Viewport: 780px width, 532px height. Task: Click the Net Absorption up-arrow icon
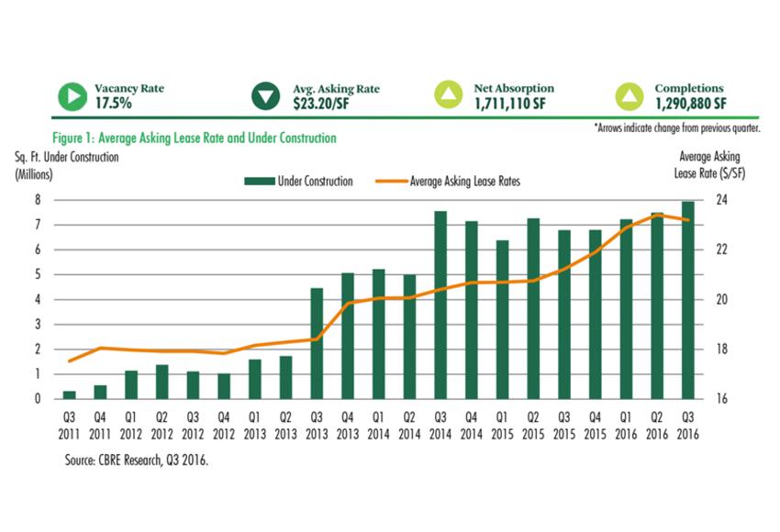448,94
